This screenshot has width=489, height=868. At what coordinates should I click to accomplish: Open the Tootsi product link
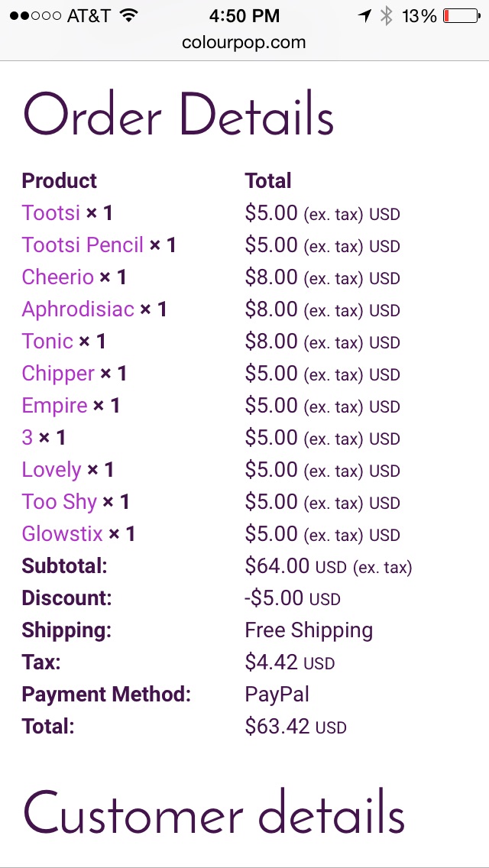pyautogui.click(x=51, y=212)
